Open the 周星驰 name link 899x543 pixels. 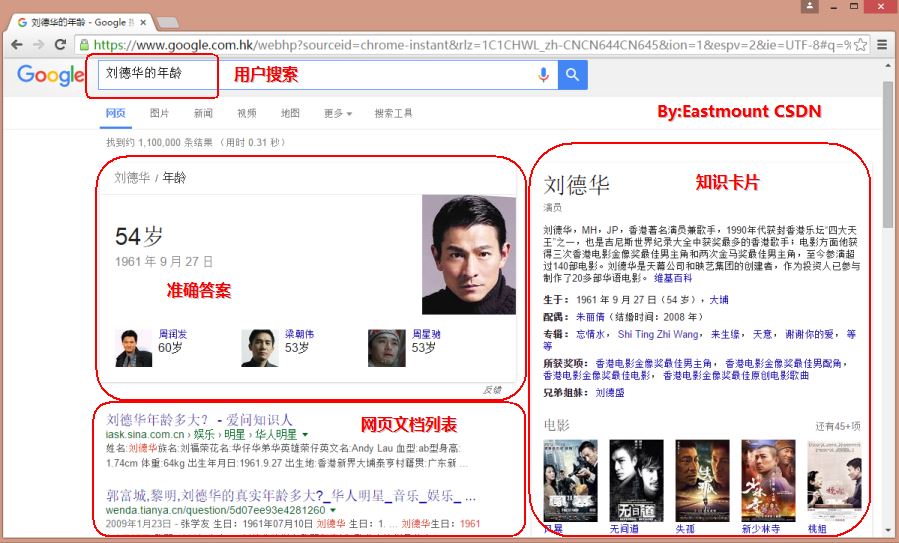pos(426,334)
